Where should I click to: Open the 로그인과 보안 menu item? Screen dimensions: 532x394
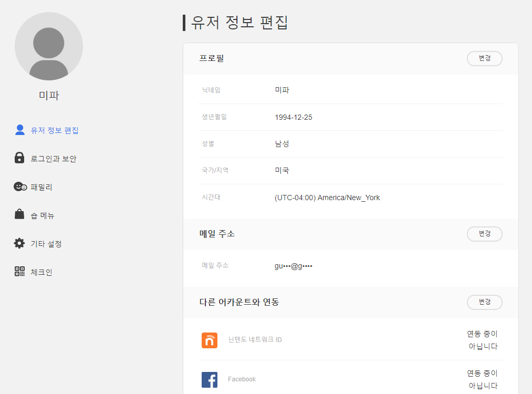[46, 159]
